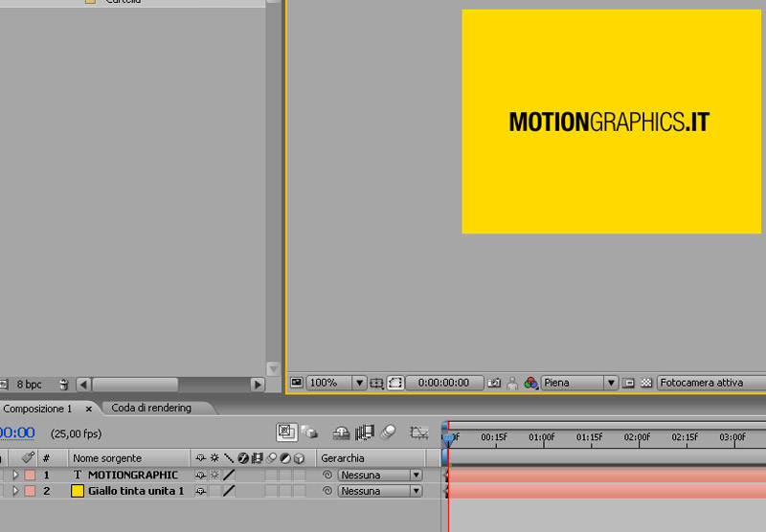766x532 pixels.
Task: Click the quality slash column header icon
Action: pyautogui.click(x=229, y=458)
